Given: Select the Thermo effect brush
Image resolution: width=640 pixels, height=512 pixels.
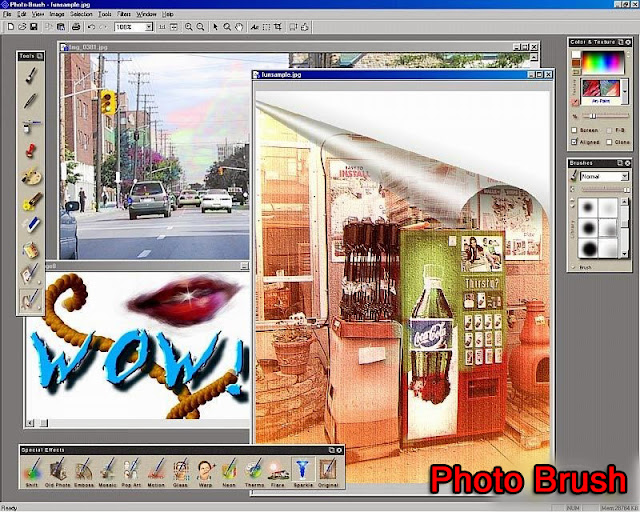Looking at the screenshot, I should (x=254, y=472).
